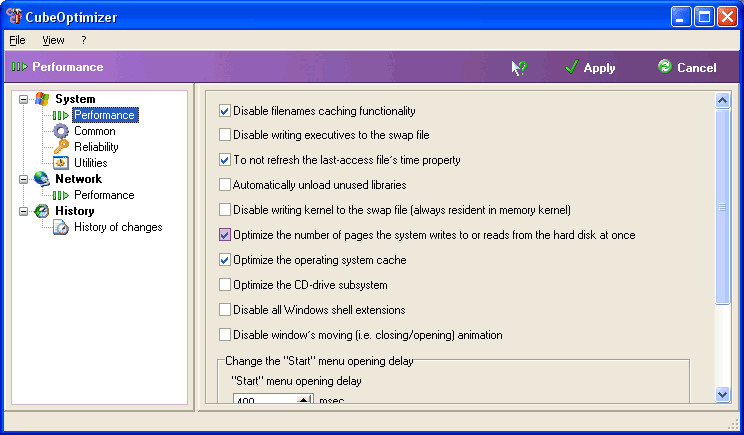Collapse the History tree node

23,211
